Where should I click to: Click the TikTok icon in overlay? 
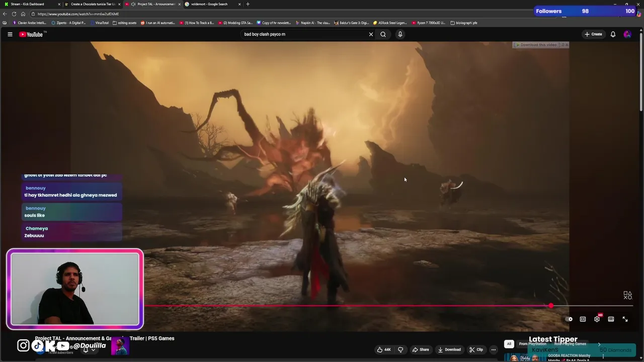click(x=38, y=345)
